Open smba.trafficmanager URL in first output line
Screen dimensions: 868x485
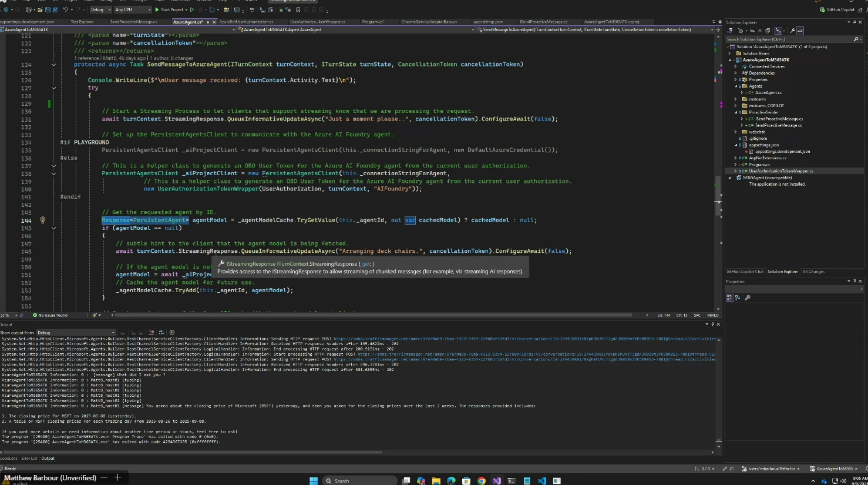click(x=524, y=339)
